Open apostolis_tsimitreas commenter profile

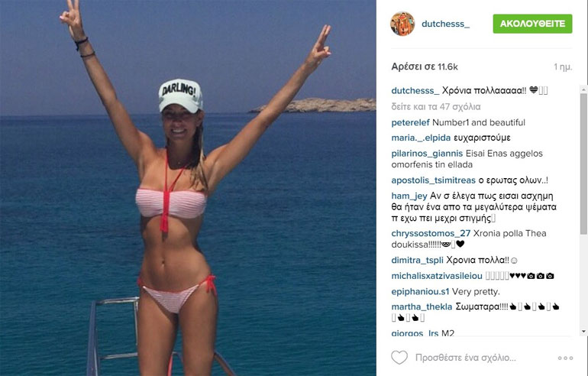[433, 180]
